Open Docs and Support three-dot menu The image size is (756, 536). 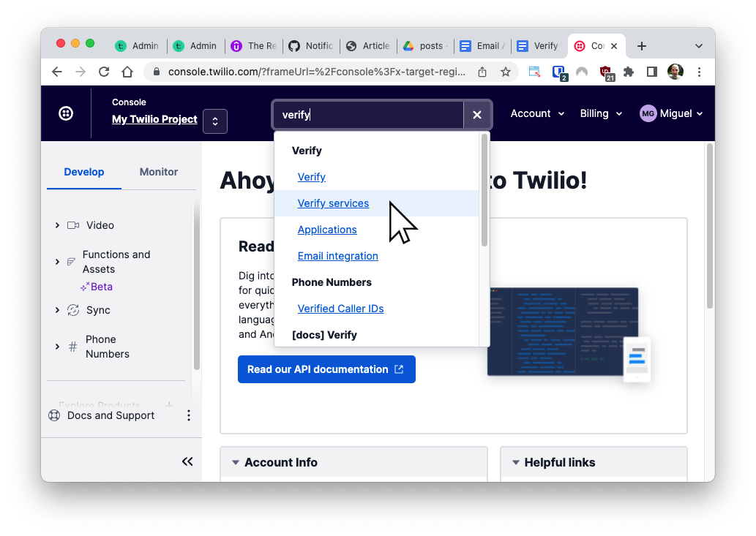click(189, 415)
